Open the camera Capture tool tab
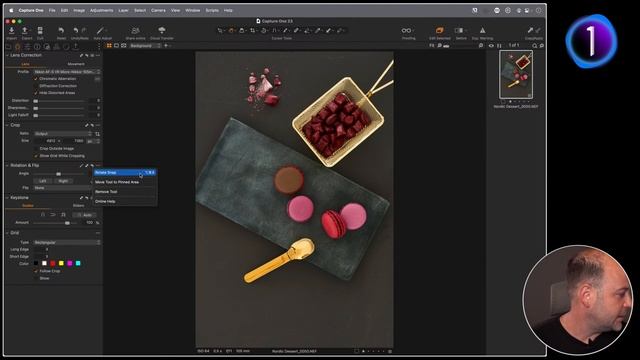Image resolution: width=640 pixels, height=360 pixels. [18, 46]
